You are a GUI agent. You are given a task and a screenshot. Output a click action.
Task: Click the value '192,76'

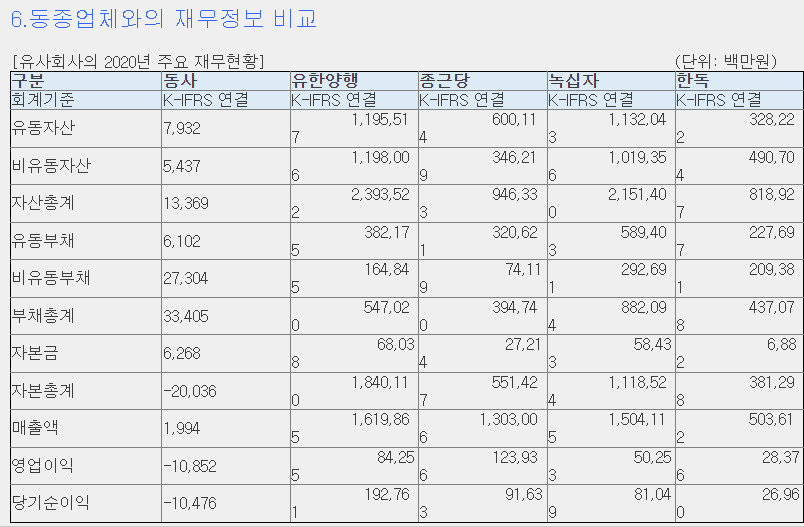tap(387, 495)
